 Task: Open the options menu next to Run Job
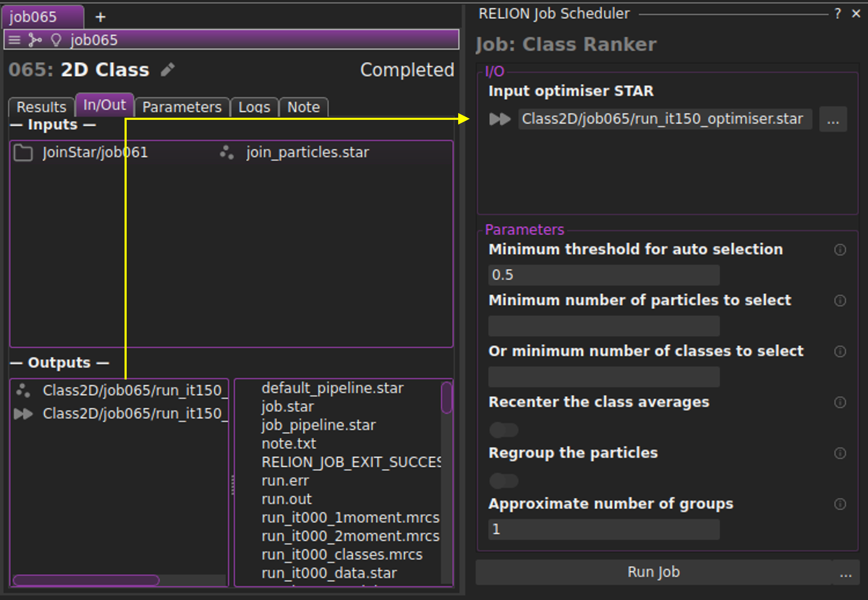[x=845, y=573]
